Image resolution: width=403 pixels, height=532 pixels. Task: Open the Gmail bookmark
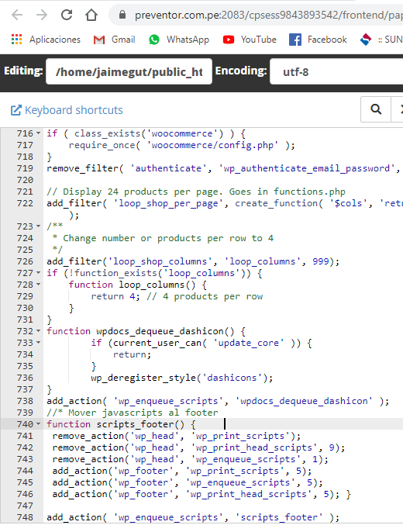(x=114, y=40)
